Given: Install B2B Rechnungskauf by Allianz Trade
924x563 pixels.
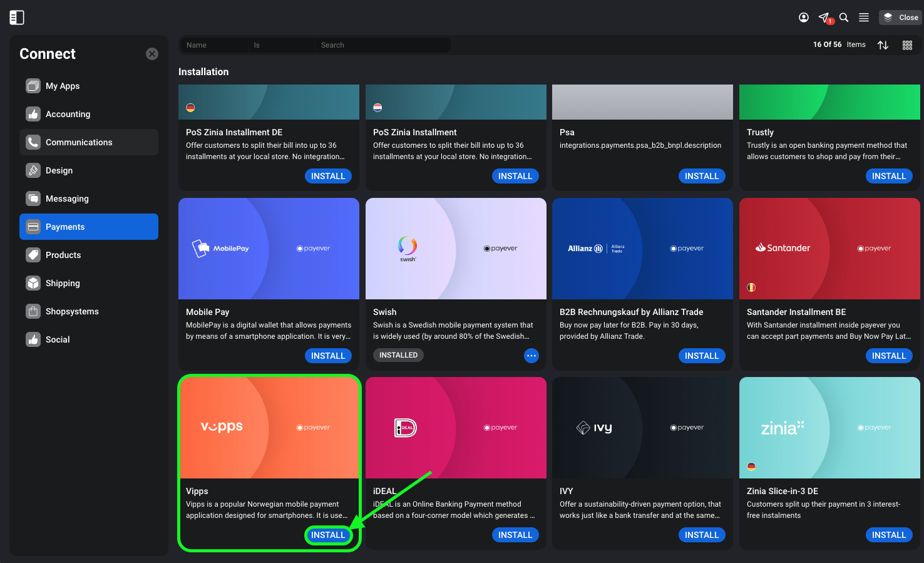Looking at the screenshot, I should point(702,356).
